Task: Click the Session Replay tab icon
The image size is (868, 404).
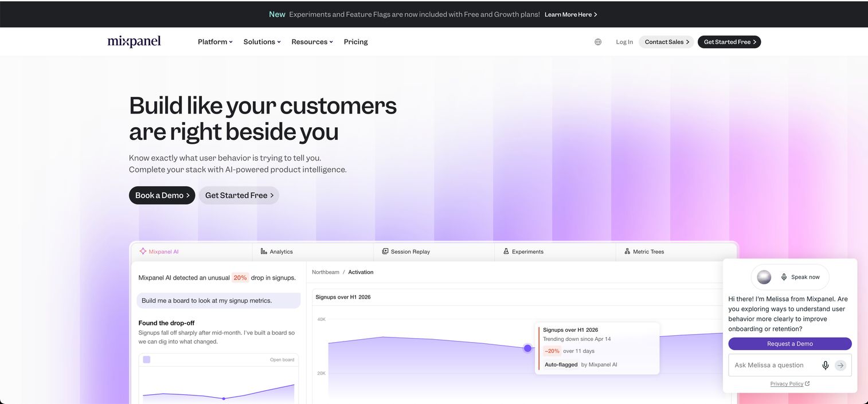Action: pyautogui.click(x=385, y=252)
